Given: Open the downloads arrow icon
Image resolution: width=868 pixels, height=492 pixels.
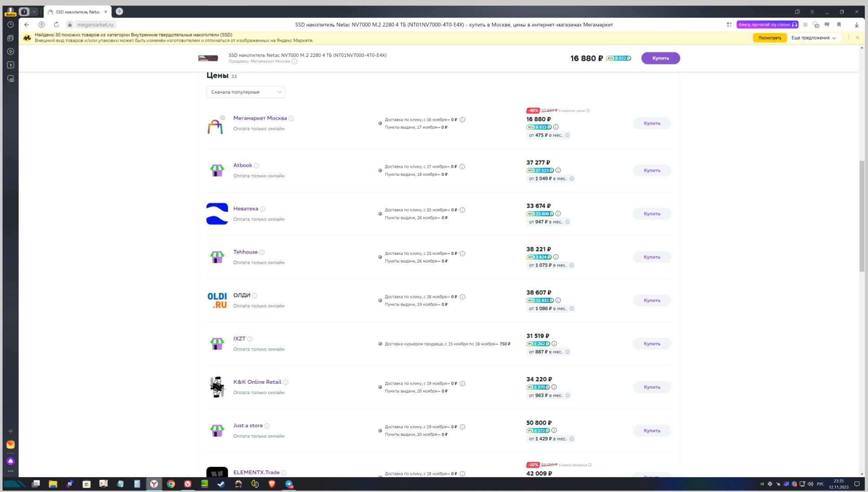Looking at the screenshot, I should point(856,25).
